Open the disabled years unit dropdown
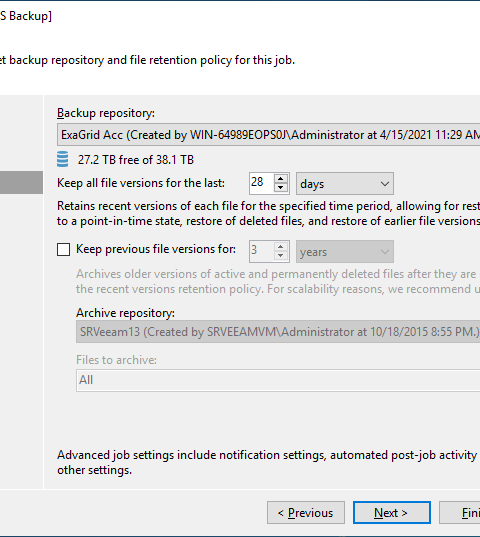 (x=345, y=252)
